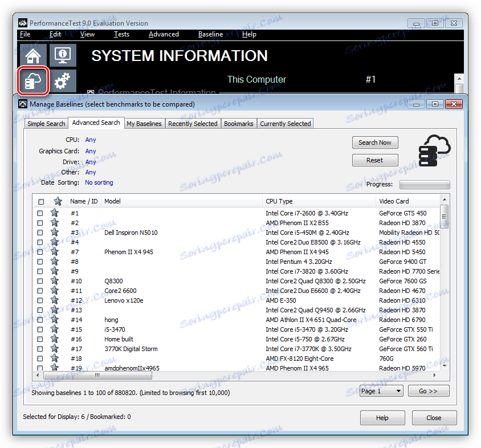This screenshot has height=448, width=481.
Task: Bookmark the hong baseline star
Action: (55, 320)
